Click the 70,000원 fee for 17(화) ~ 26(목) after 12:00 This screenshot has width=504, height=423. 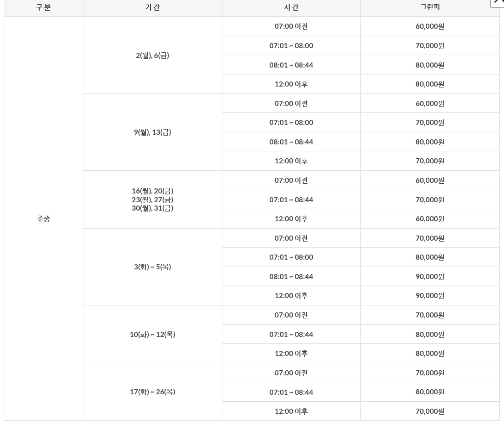pyautogui.click(x=430, y=411)
